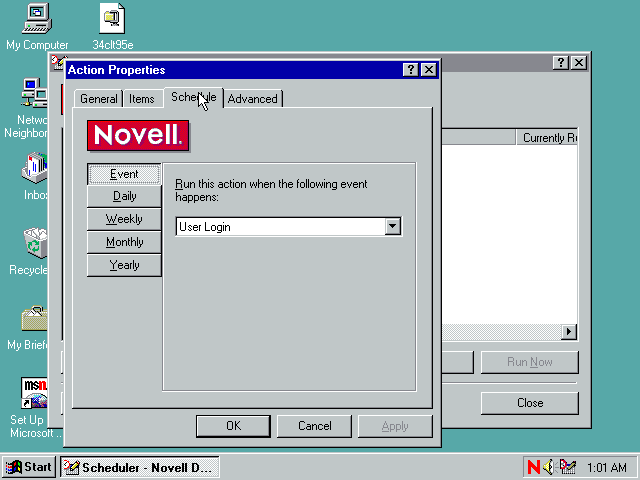Open Set Up Microsoft Network icon
This screenshot has width=640, height=480.
tap(34, 393)
